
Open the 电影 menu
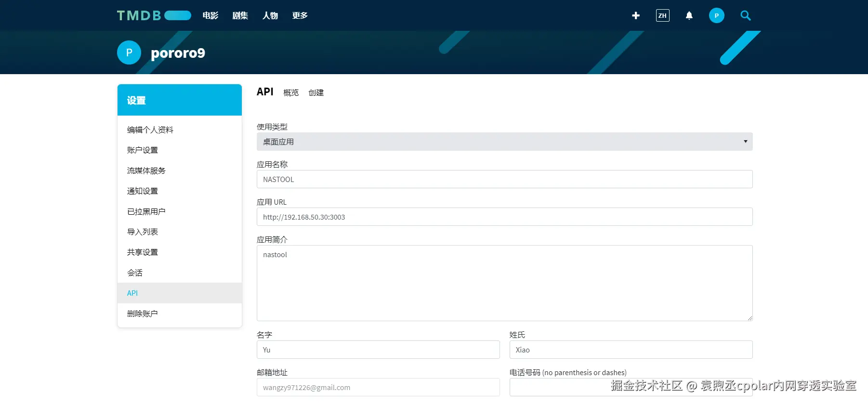click(x=210, y=15)
